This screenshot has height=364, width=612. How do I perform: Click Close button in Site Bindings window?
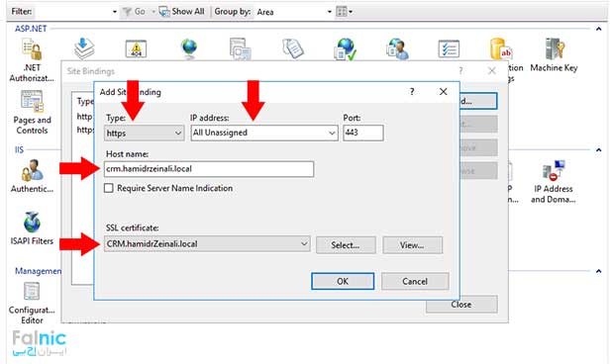461,305
